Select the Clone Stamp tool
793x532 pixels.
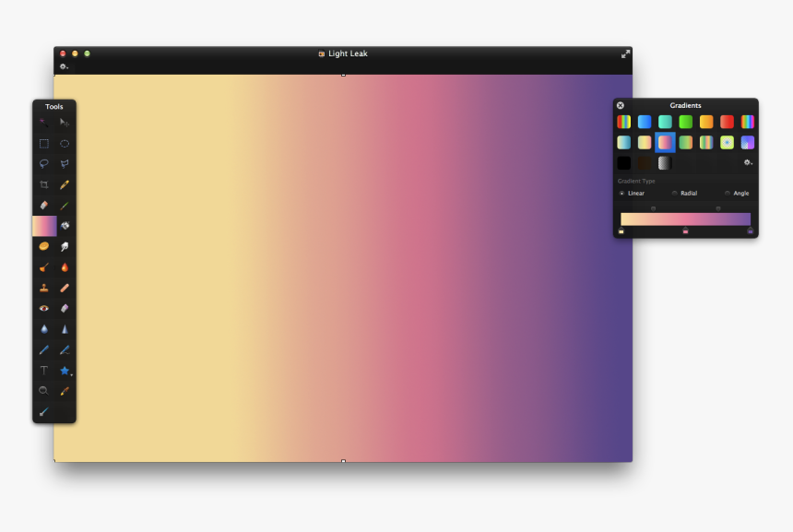tap(44, 288)
